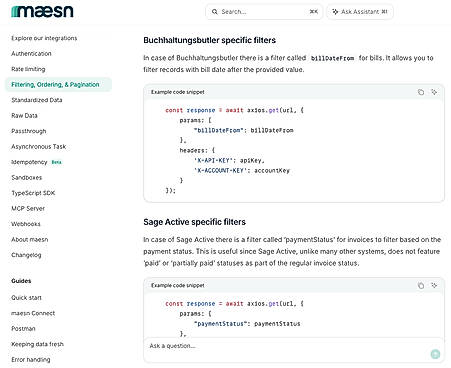The width and height of the screenshot is (451, 368).
Task: Copy the Buchhaltungsbutler code snippet
Action: pos(421,92)
